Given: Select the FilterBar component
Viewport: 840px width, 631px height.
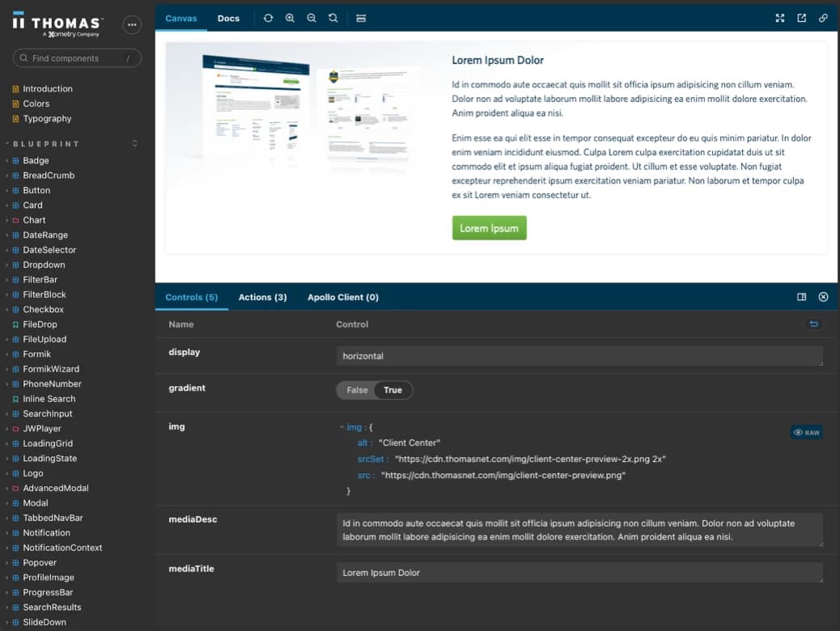Looking at the screenshot, I should (x=40, y=280).
